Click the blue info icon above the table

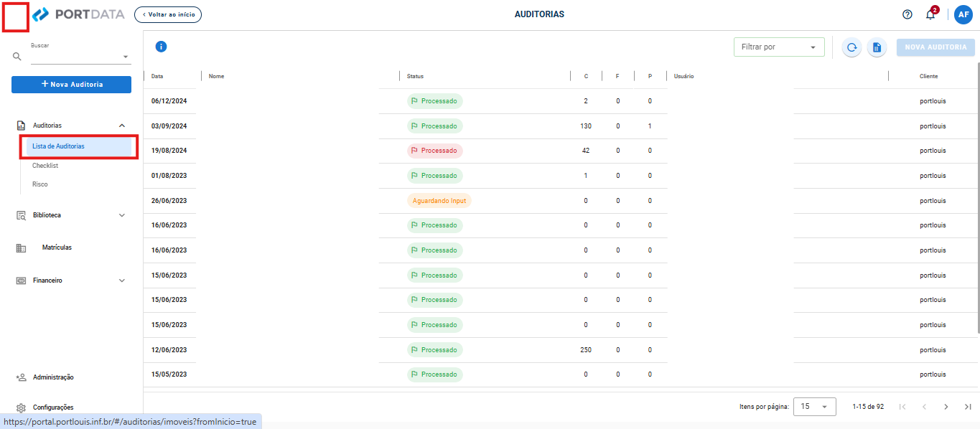[161, 47]
